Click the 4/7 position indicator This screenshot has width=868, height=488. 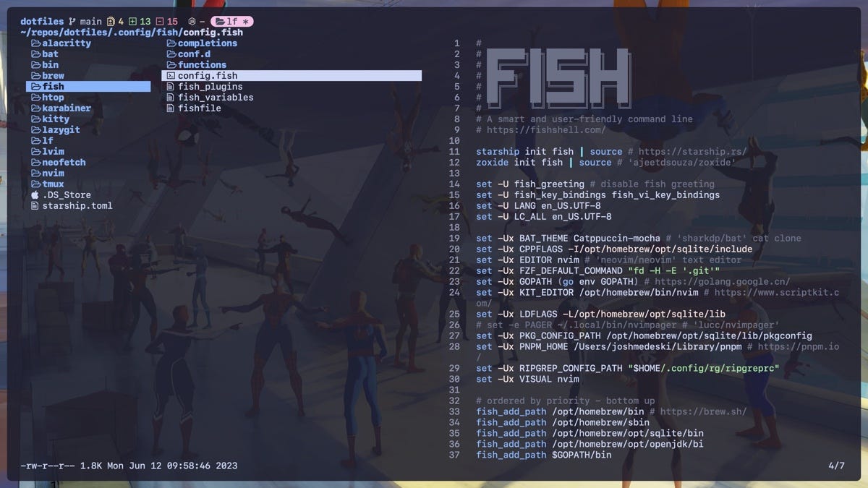(836, 466)
